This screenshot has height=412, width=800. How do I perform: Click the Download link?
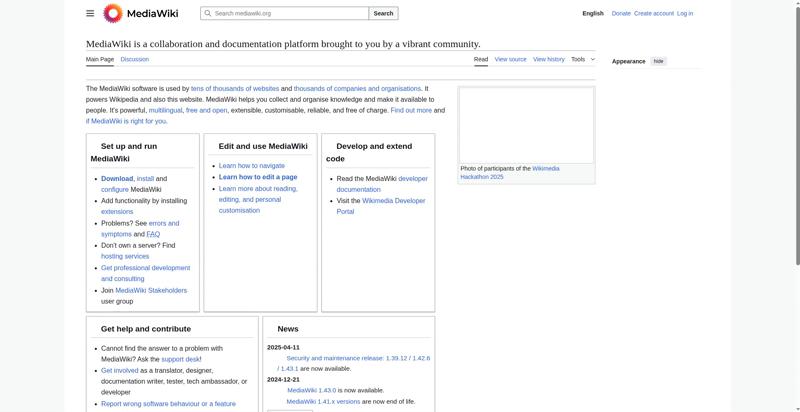(117, 179)
